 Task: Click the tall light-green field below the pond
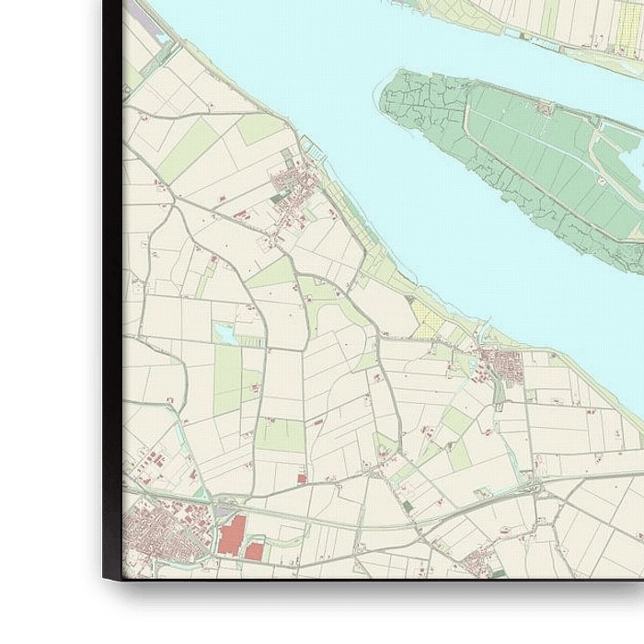[x=226, y=377]
